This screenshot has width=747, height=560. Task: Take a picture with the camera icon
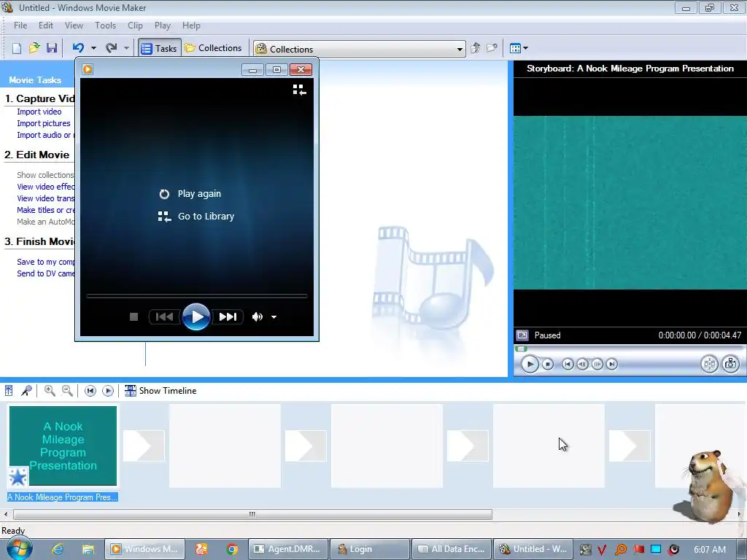pyautogui.click(x=731, y=365)
